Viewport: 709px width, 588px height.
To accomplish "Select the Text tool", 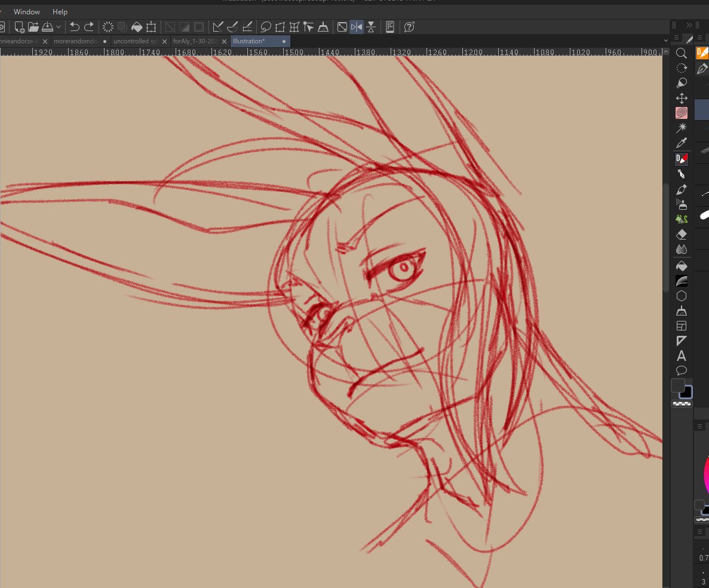I will tap(682, 356).
